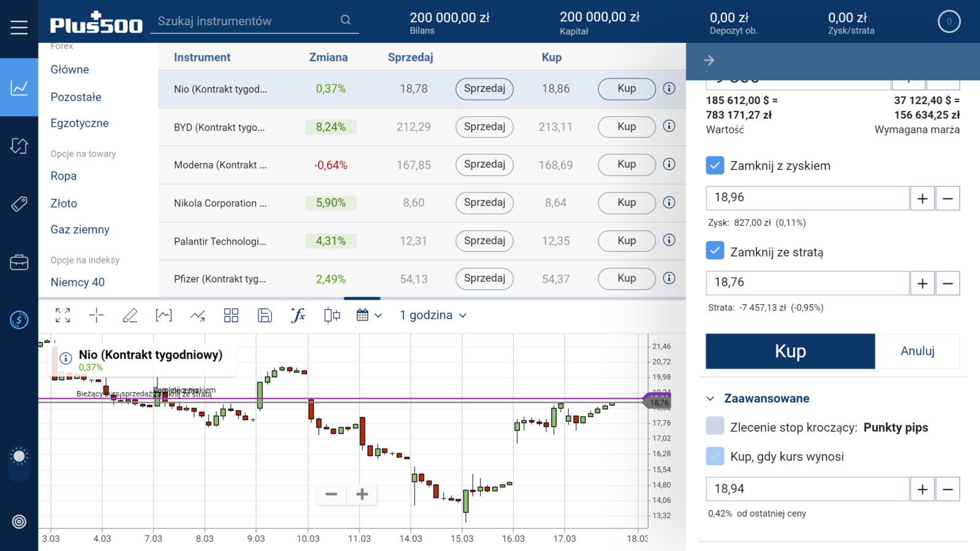Image resolution: width=980 pixels, height=551 pixels.
Task: Click 'Kup' for Pfizer row
Action: coord(627,279)
